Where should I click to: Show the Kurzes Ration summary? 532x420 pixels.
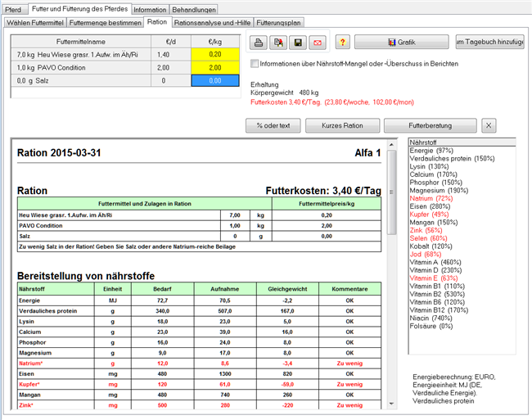pos(342,125)
